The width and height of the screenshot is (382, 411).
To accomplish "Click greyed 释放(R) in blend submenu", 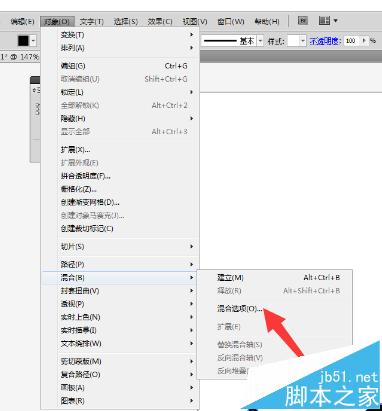I will (275, 291).
